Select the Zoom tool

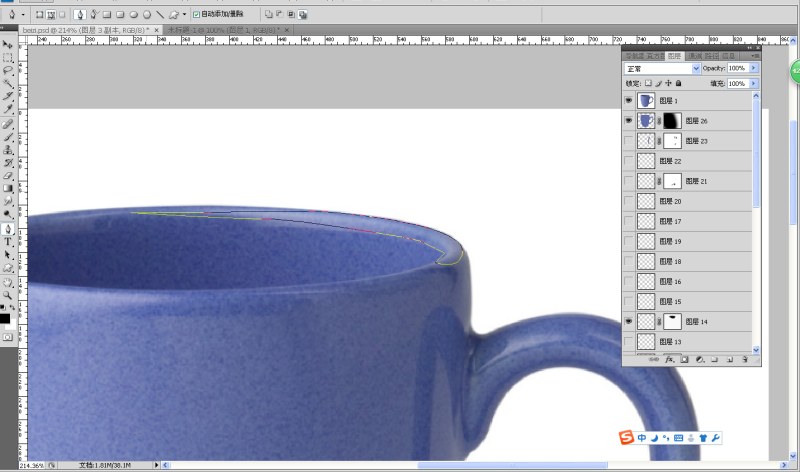tap(8, 295)
